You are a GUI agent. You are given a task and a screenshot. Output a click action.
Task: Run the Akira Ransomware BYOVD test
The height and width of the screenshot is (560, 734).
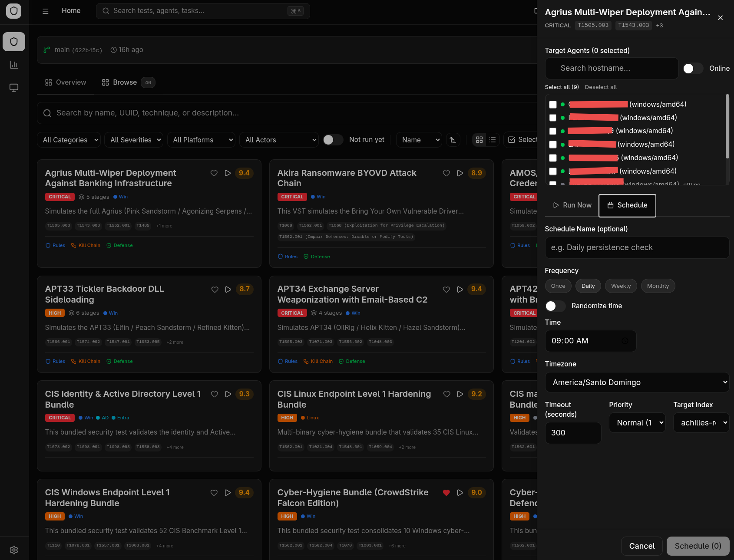point(460,173)
